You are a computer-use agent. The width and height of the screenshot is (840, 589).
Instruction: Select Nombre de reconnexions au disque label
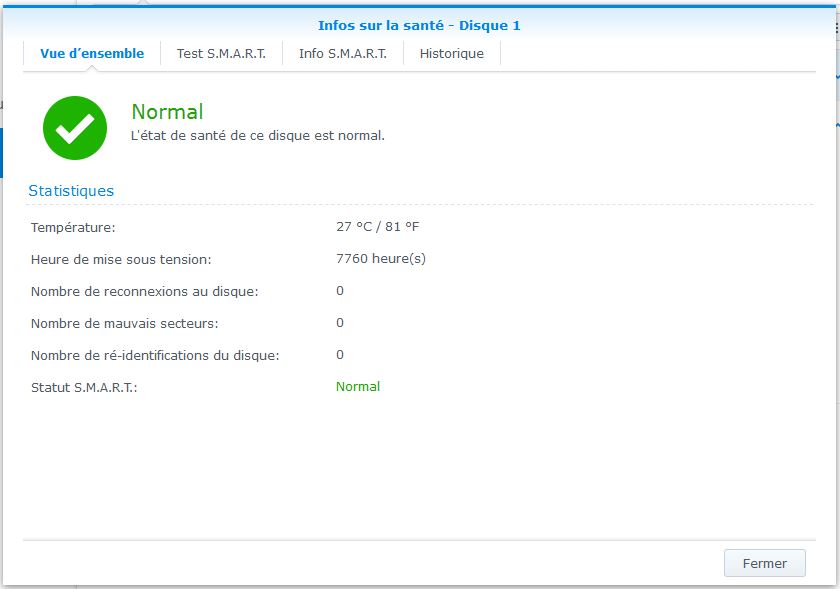click(145, 292)
